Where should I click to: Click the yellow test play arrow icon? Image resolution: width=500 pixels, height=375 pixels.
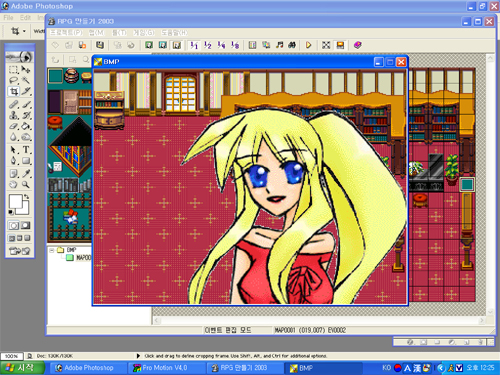pyautogui.click(x=308, y=45)
